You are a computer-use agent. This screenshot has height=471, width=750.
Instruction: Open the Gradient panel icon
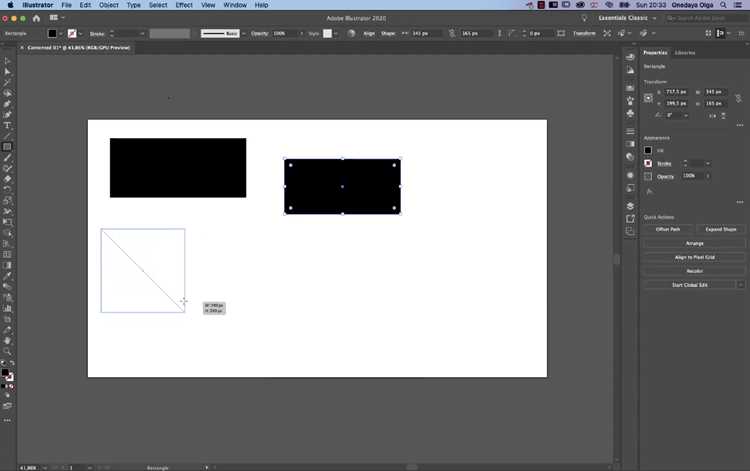coord(630,144)
